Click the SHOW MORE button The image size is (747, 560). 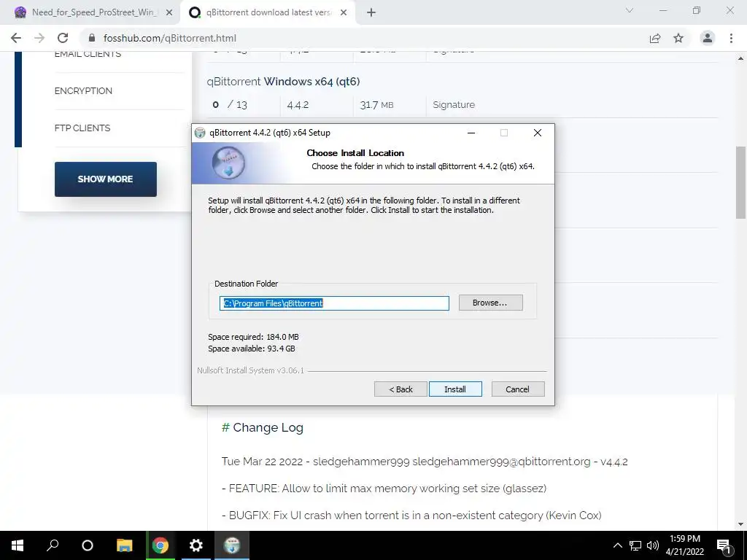(105, 179)
